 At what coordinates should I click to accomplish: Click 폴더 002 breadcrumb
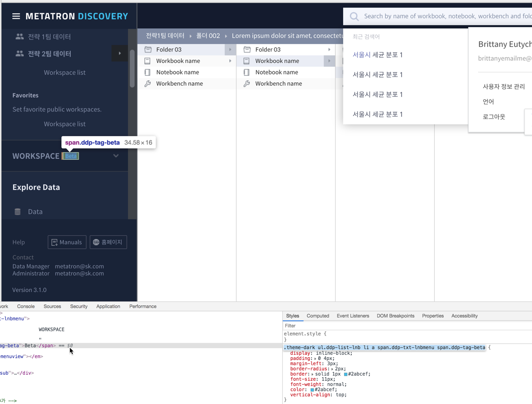[x=208, y=35]
